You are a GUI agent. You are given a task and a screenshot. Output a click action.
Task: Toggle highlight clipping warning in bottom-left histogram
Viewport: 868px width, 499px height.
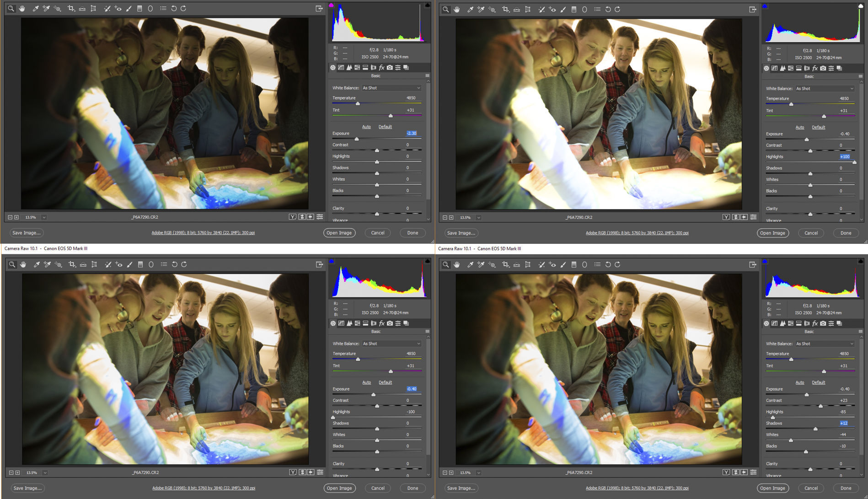tap(427, 261)
